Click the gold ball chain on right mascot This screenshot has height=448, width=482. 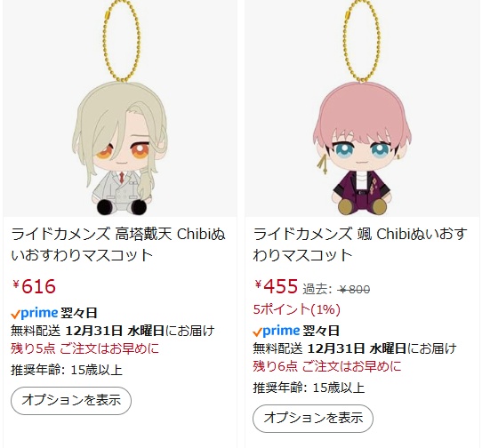pos(361,42)
